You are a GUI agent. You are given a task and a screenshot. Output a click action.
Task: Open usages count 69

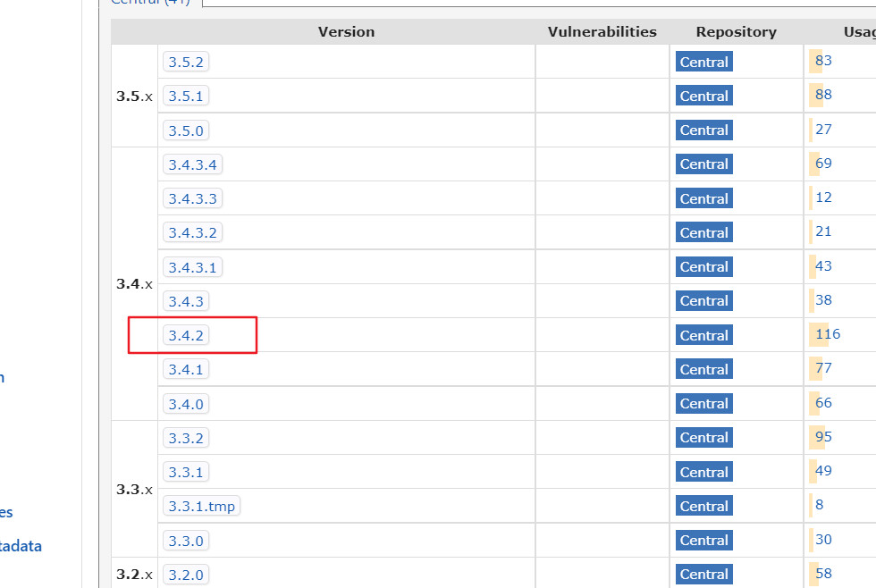(x=823, y=163)
